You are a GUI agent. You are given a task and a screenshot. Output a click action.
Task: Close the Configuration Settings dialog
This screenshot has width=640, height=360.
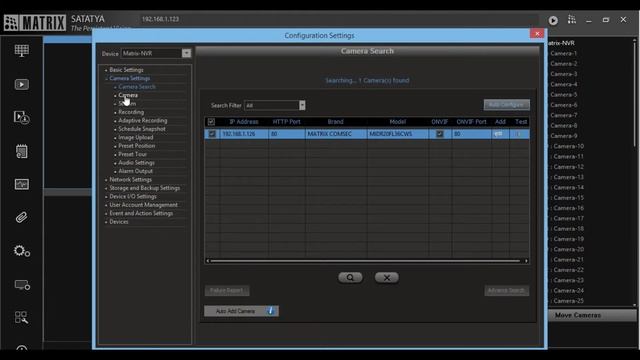[537, 34]
